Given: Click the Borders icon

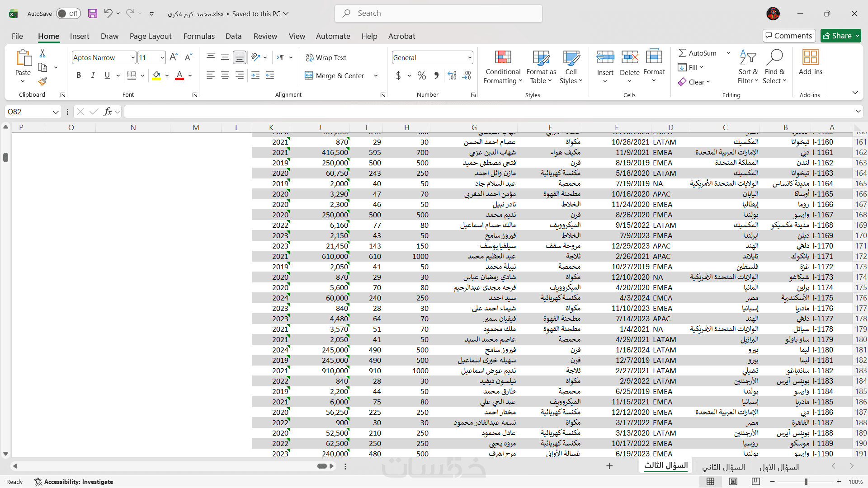Looking at the screenshot, I should click(x=132, y=75).
